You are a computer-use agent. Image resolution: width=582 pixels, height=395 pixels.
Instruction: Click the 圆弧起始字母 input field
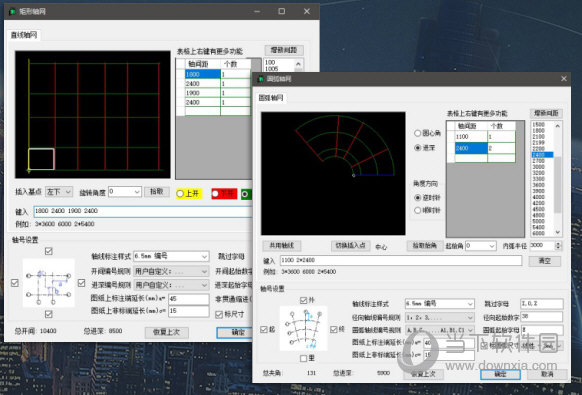coord(542,330)
